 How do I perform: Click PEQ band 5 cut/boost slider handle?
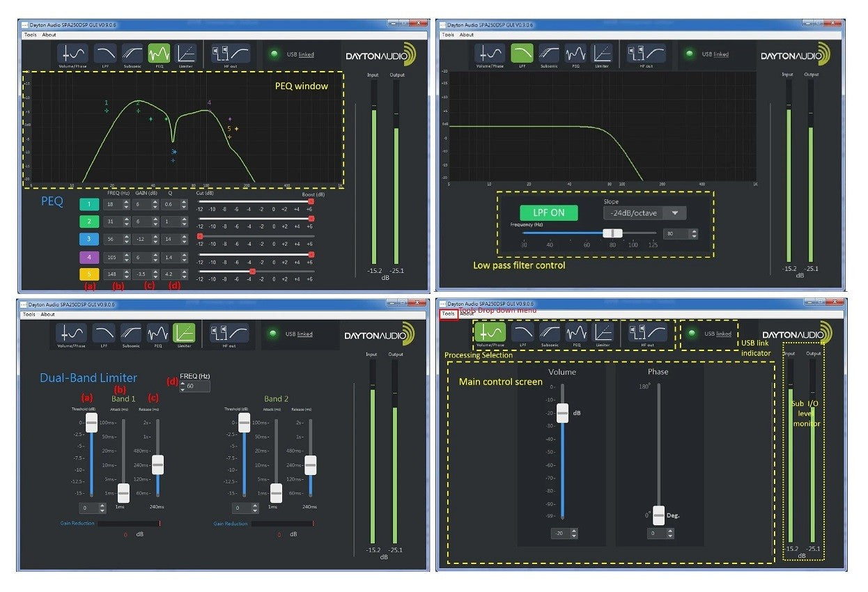[x=252, y=270]
